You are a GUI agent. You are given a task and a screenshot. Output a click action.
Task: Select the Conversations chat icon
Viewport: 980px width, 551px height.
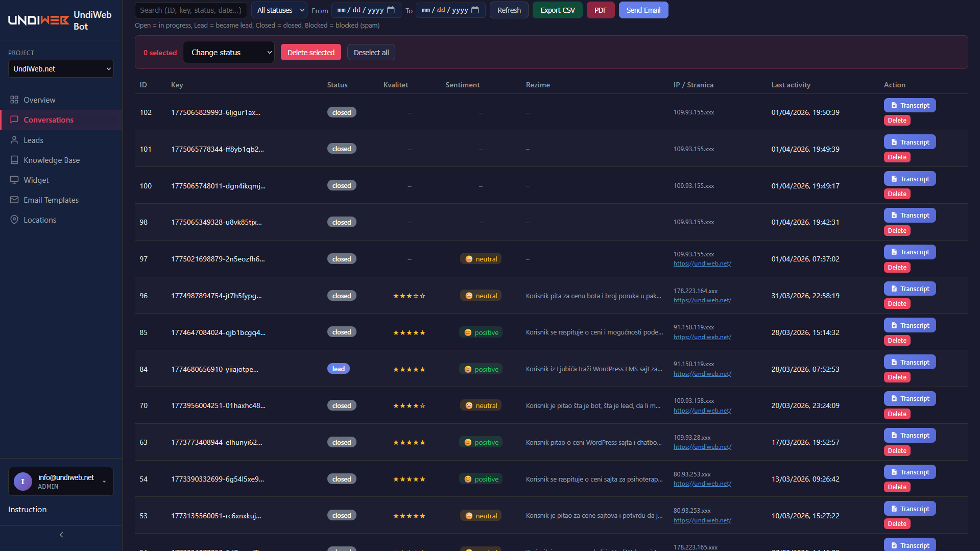tap(14, 119)
